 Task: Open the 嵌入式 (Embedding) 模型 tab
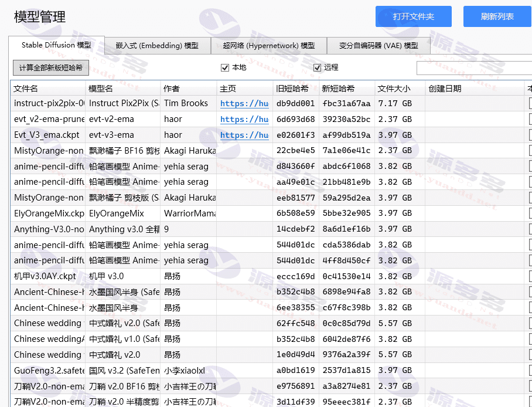157,46
